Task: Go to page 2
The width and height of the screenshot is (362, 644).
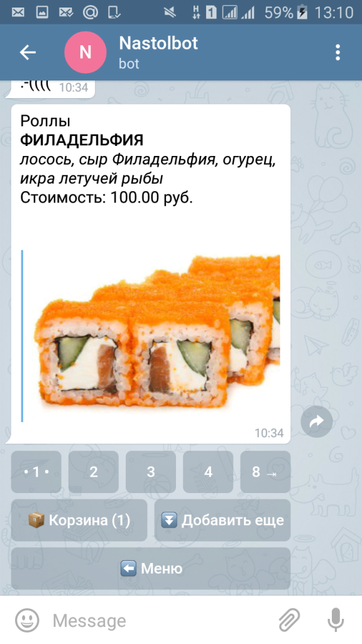Action: pos(94,472)
